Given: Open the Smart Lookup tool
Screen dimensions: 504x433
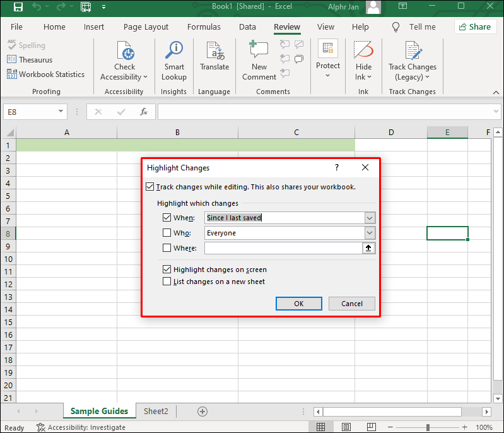Looking at the screenshot, I should (174, 61).
